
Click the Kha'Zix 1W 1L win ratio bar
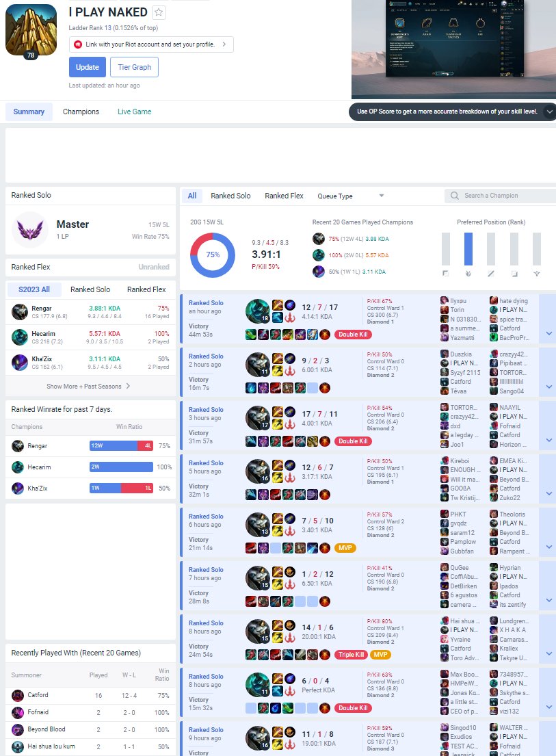point(122,488)
